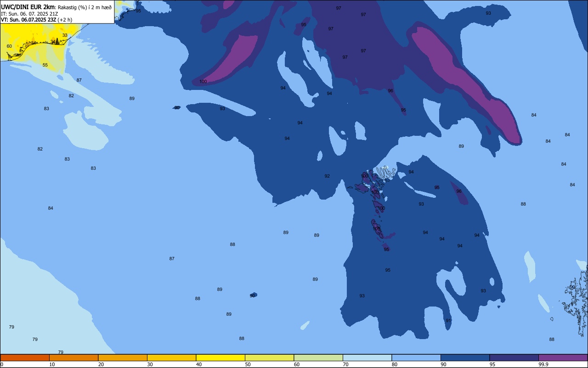Select the '91' humidity value on the map
This screenshot has width=588, height=368.
[x=448, y=321]
